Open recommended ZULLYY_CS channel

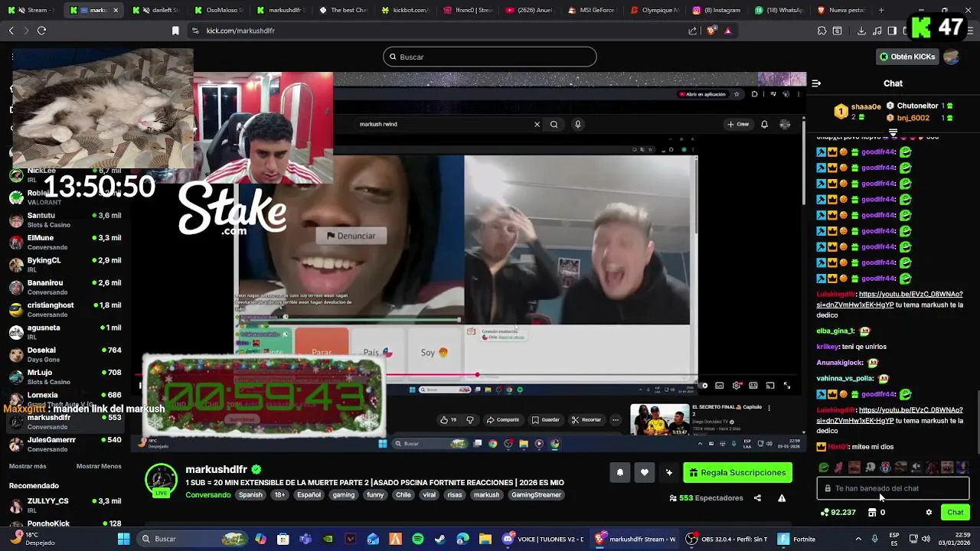pos(65,505)
